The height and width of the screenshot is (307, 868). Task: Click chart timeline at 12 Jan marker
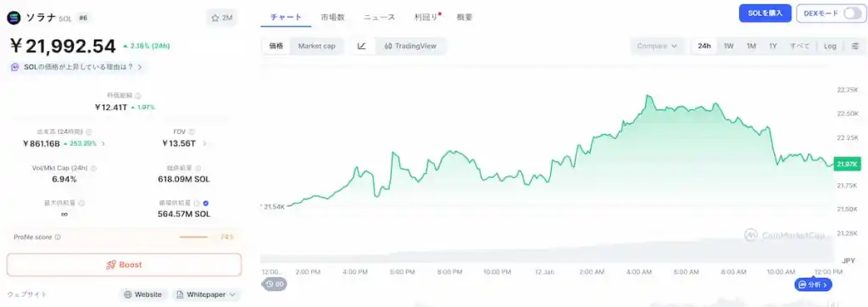[x=544, y=272]
